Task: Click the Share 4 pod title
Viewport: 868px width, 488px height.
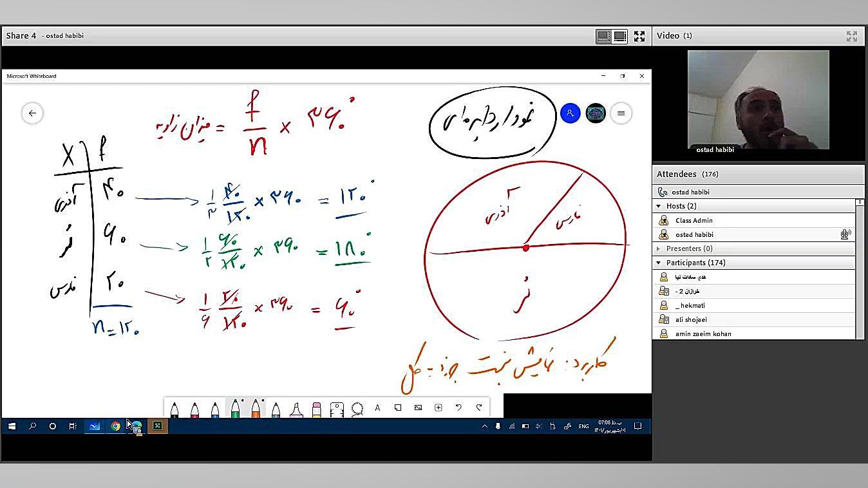Action: (x=21, y=36)
